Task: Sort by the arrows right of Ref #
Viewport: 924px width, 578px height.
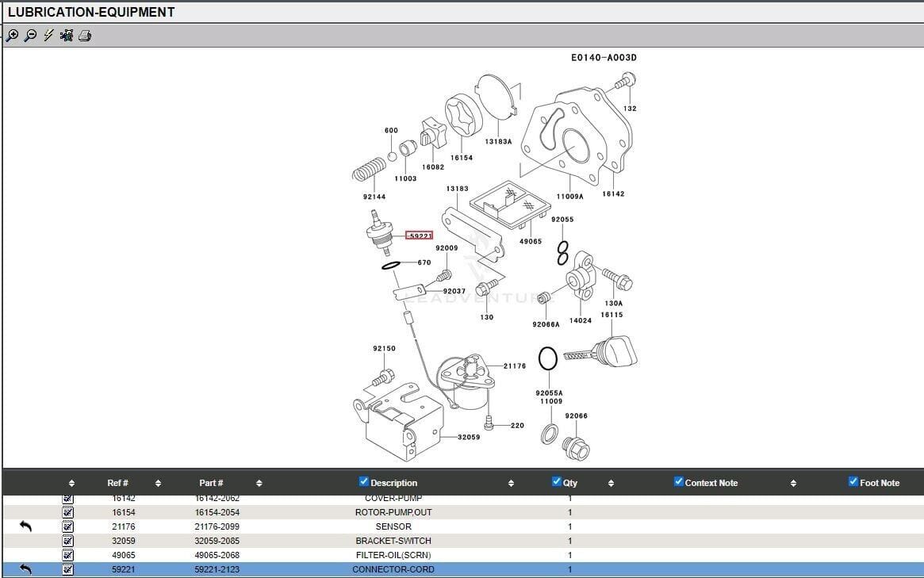Action: (x=158, y=483)
